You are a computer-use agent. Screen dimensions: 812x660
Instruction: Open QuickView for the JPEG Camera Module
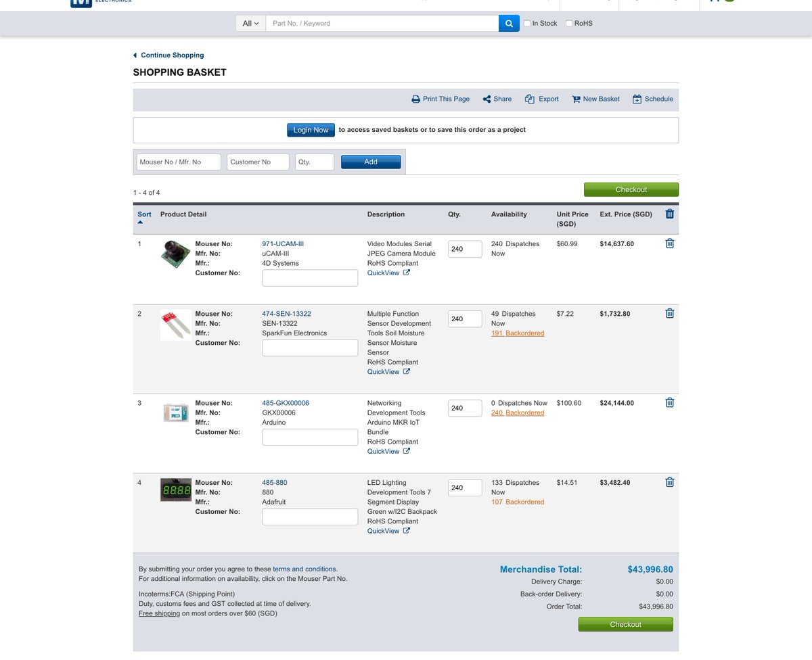tap(388, 273)
